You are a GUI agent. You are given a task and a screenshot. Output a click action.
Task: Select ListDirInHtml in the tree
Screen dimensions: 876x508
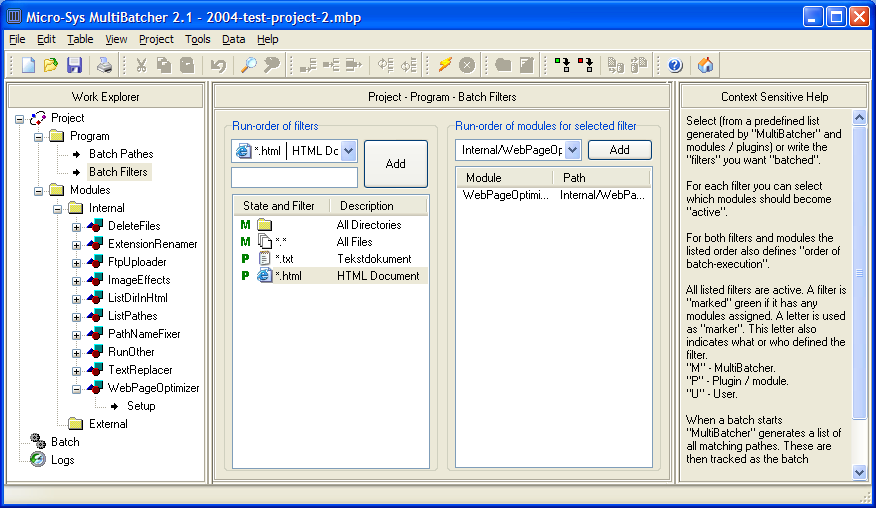[137, 298]
